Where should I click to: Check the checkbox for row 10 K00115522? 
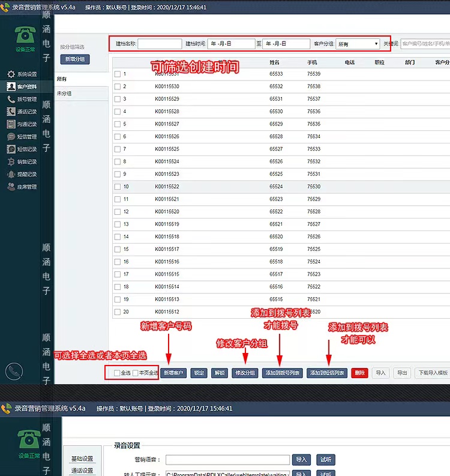pyautogui.click(x=118, y=187)
